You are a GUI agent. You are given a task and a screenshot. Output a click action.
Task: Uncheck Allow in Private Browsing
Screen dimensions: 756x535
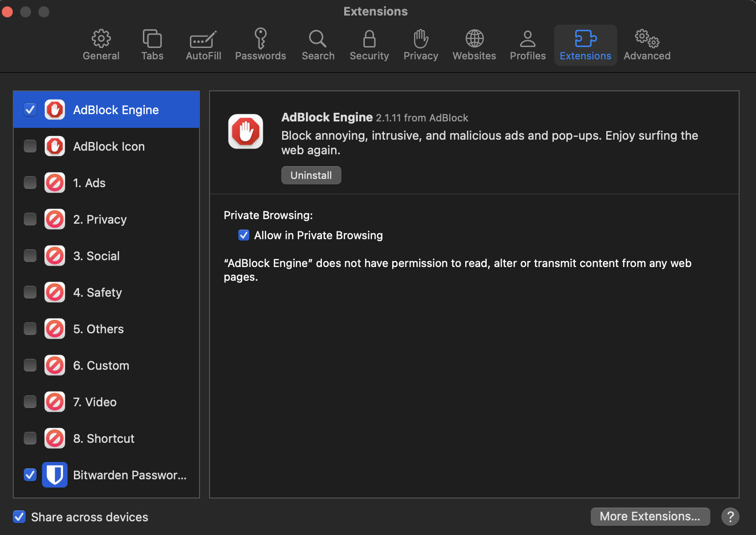click(244, 235)
